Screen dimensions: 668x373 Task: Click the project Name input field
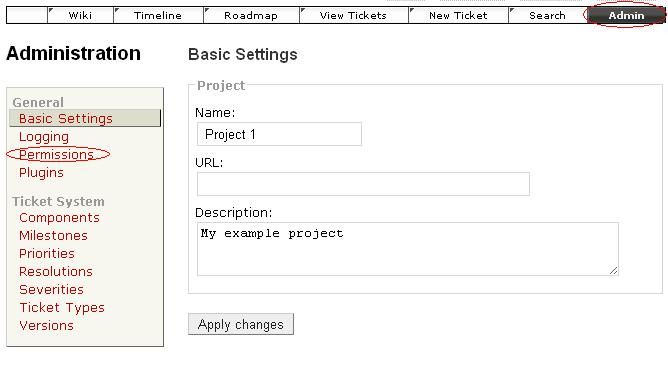pyautogui.click(x=279, y=134)
